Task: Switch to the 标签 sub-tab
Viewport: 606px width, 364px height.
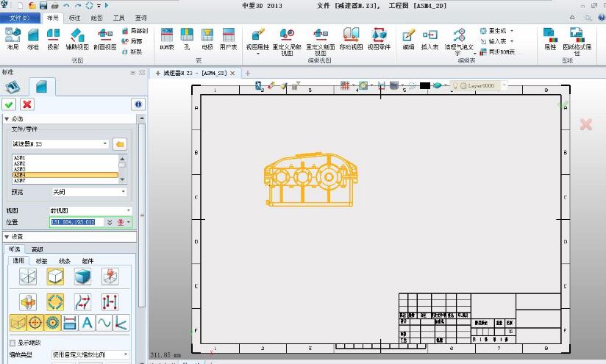Action: click(41, 261)
